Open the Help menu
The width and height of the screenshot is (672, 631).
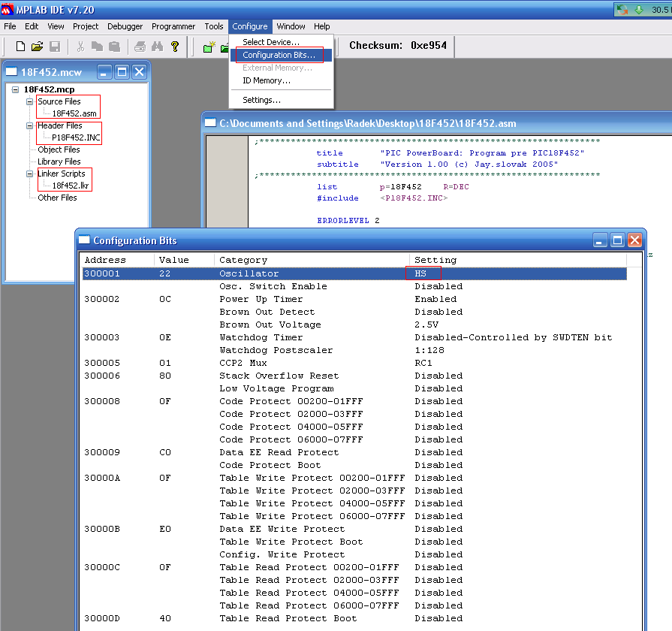(x=321, y=26)
